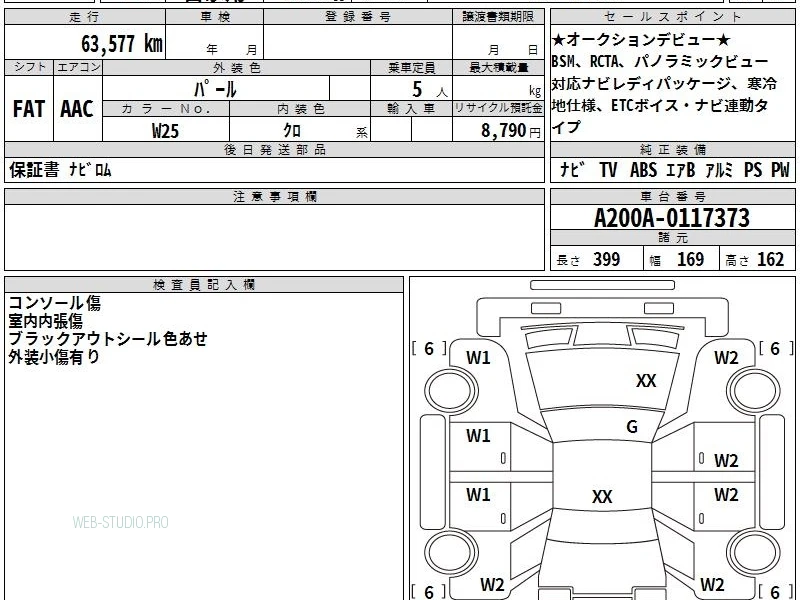
Task: Click the 外装小傷有り inspector note
Action: pos(54,357)
